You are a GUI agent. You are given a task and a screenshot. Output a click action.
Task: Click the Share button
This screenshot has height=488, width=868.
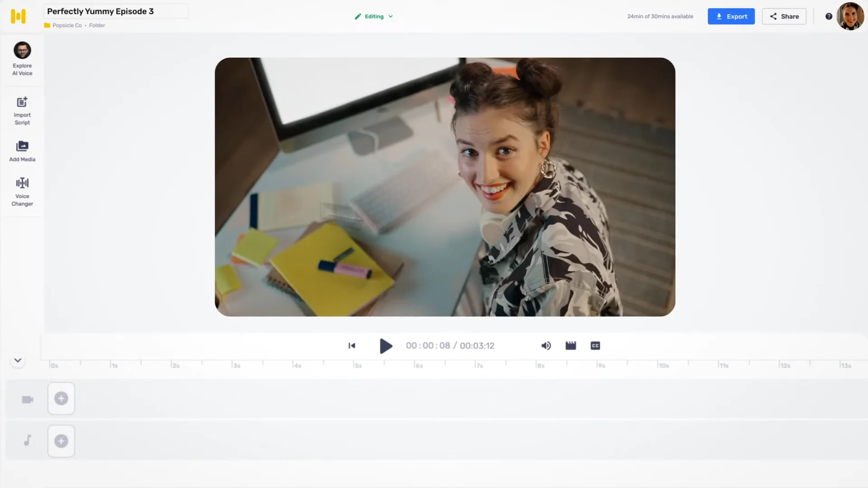coord(784,16)
